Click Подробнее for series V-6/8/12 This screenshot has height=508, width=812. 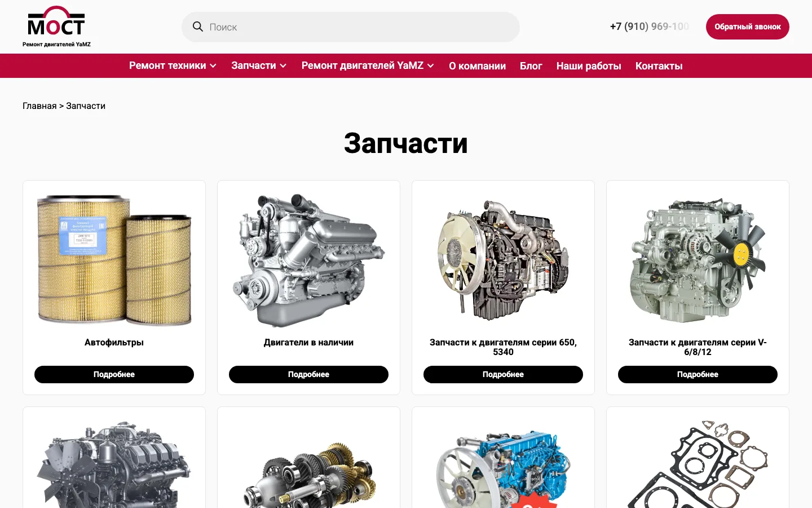[x=698, y=374]
